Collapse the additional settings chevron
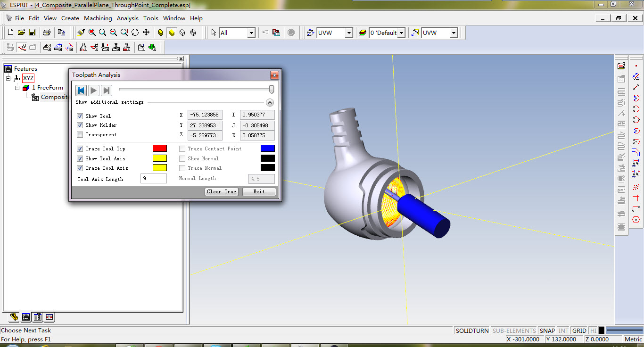The width and height of the screenshot is (644, 347). [270, 102]
